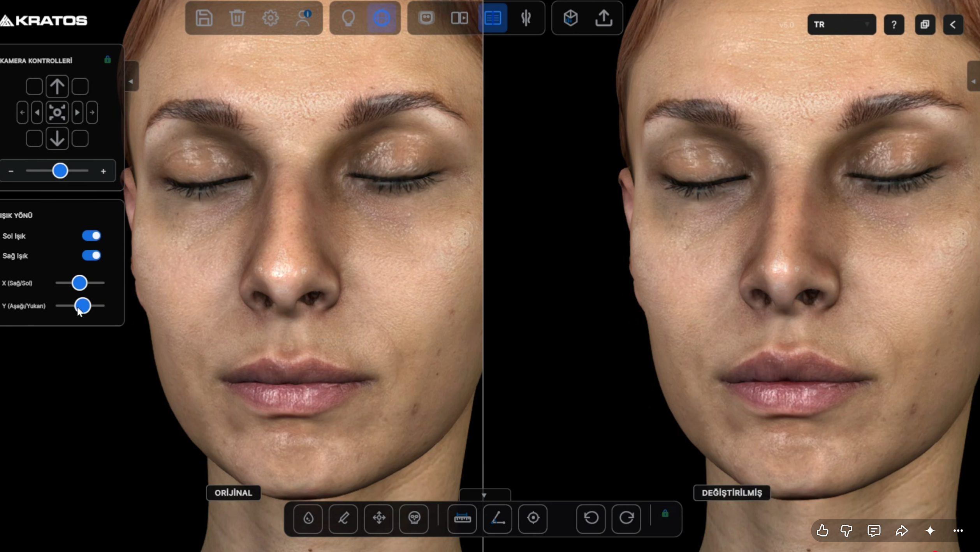Select the ruler measurement tool
The width and height of the screenshot is (980, 552).
[462, 518]
